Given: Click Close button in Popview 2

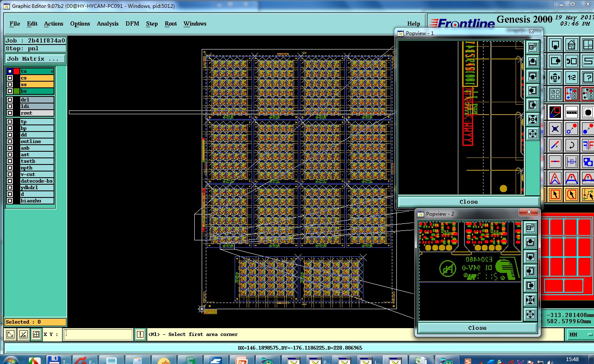Looking at the screenshot, I should (x=477, y=328).
